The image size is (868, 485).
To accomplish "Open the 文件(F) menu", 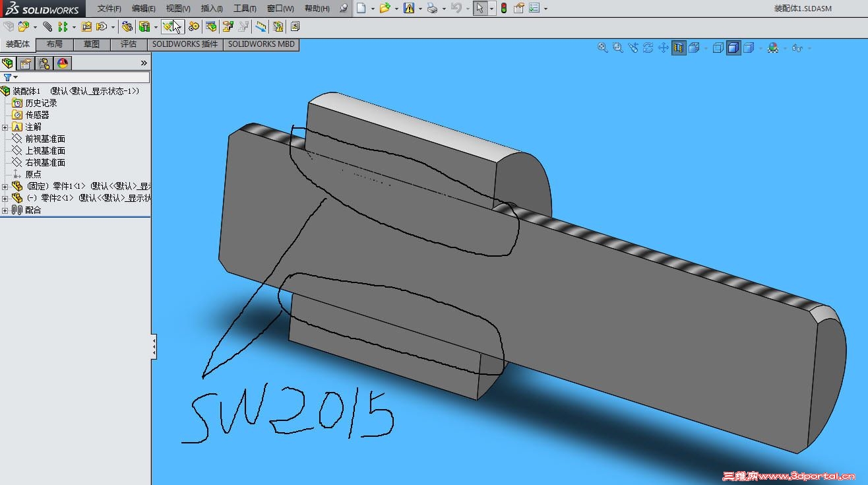I will (109, 9).
